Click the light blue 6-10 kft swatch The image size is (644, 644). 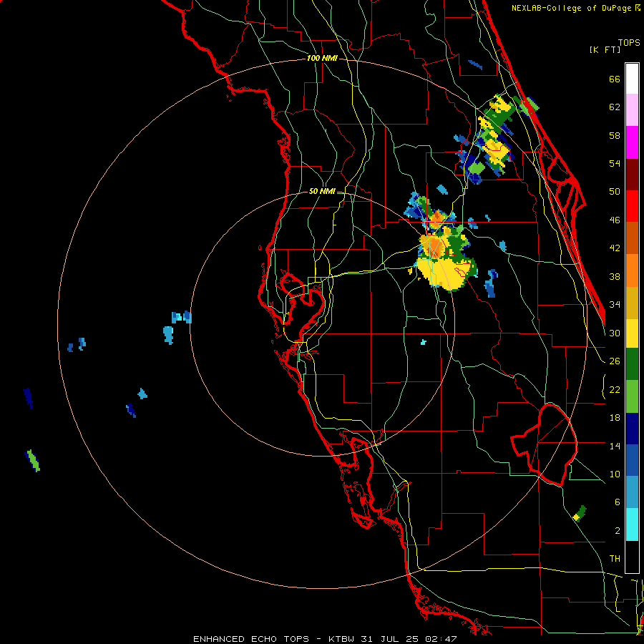tap(632, 492)
